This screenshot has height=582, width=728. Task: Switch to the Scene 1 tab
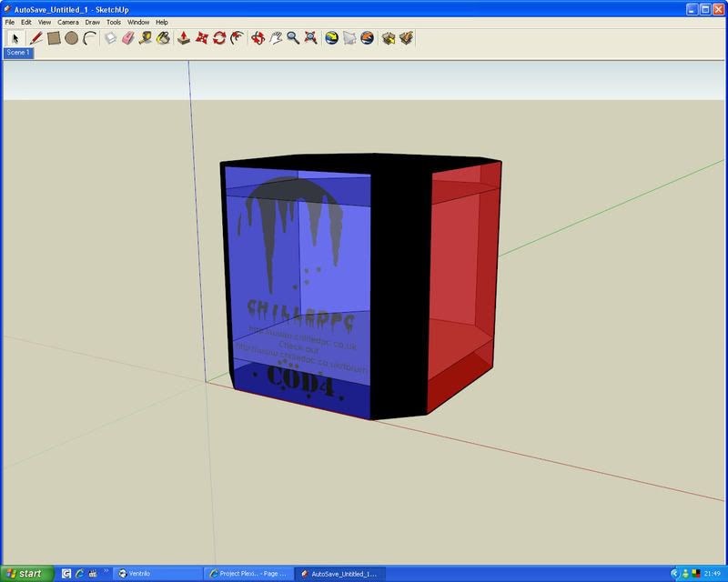pos(18,53)
